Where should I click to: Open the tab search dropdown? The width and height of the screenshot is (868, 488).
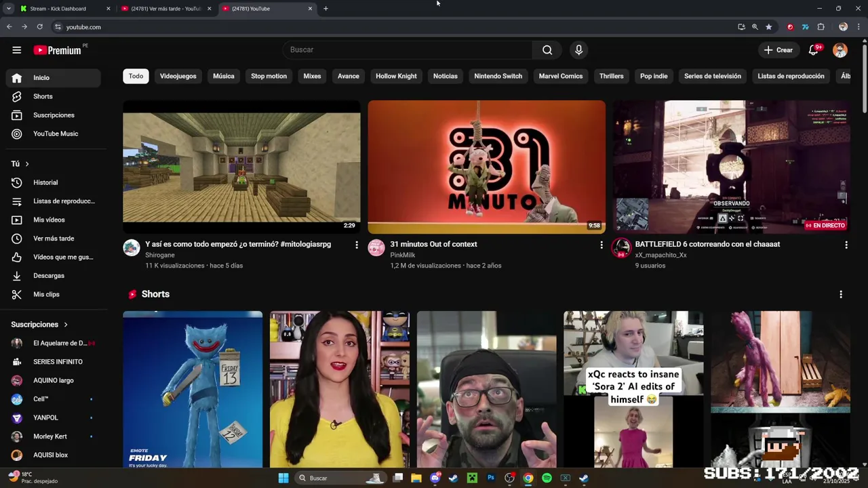click(x=8, y=9)
